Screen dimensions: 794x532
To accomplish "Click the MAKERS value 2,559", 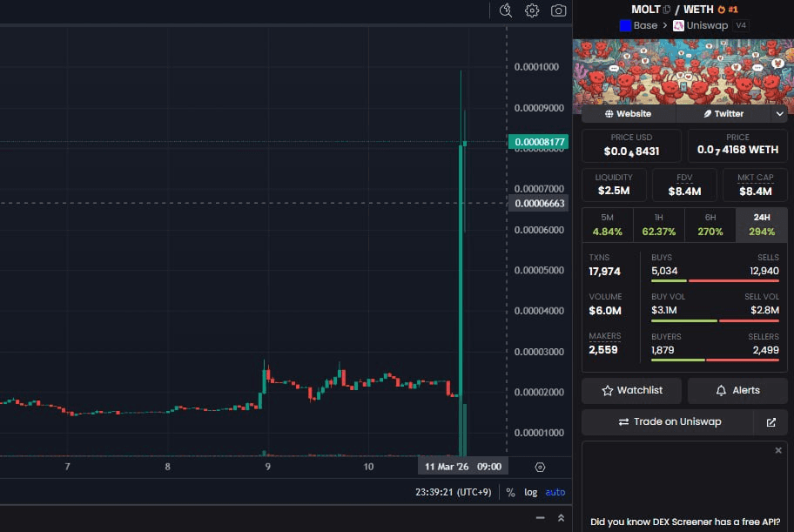I will [x=603, y=350].
